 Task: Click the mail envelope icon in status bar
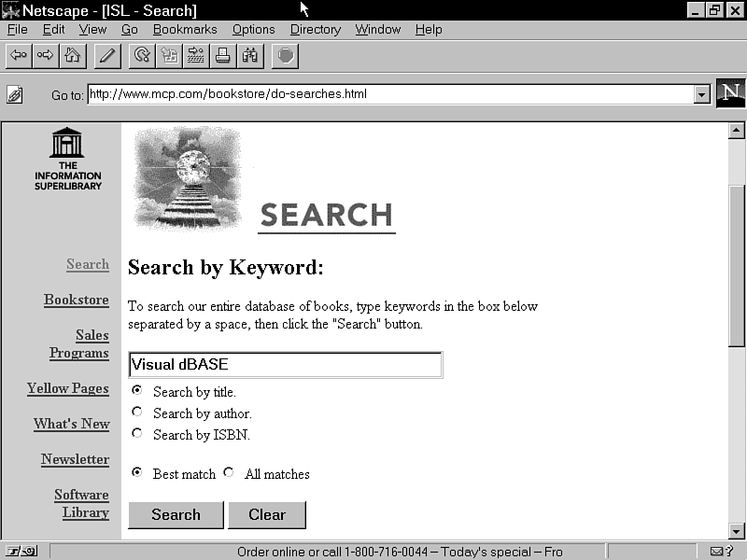coord(721,552)
